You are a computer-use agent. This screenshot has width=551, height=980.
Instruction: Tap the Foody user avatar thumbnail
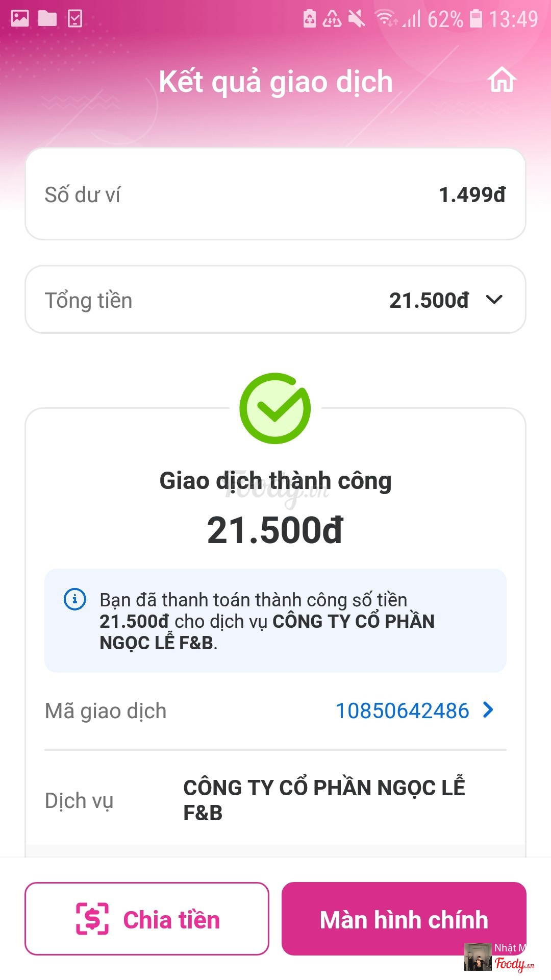click(478, 957)
